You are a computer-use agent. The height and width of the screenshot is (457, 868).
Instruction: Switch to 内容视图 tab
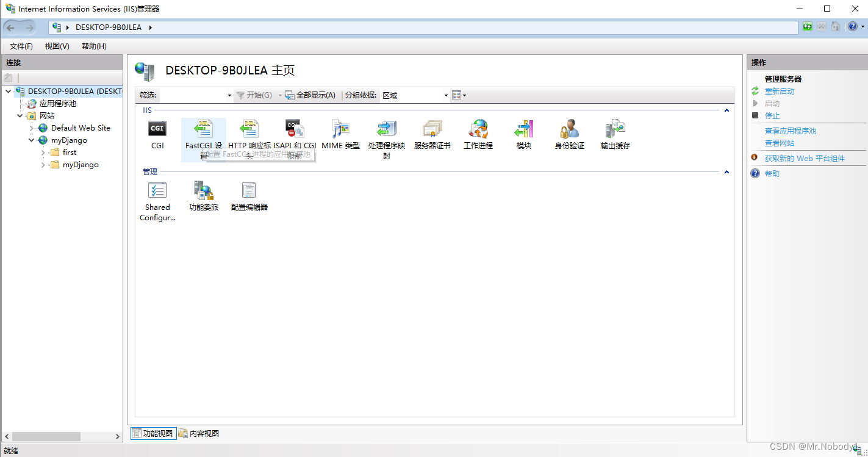coord(198,433)
